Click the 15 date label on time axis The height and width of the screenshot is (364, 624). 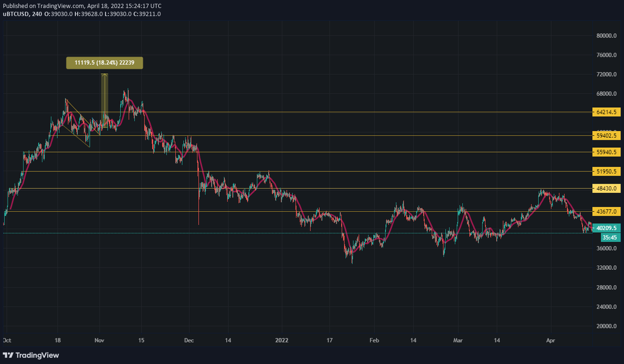point(141,340)
